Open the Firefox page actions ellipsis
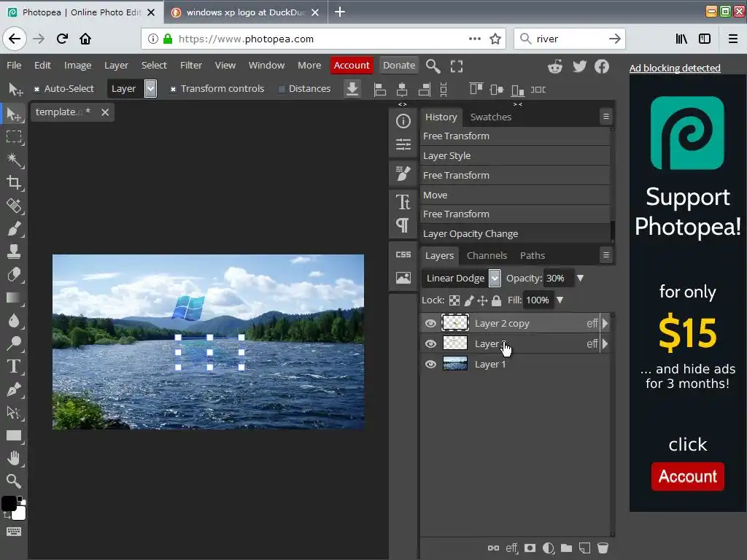The height and width of the screenshot is (560, 747). [474, 39]
